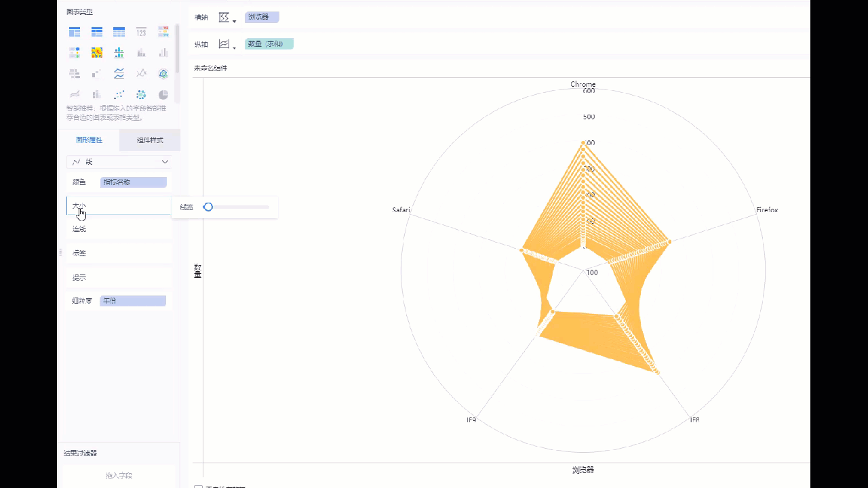Open the 标签 label property row
The image size is (868, 488).
(119, 253)
